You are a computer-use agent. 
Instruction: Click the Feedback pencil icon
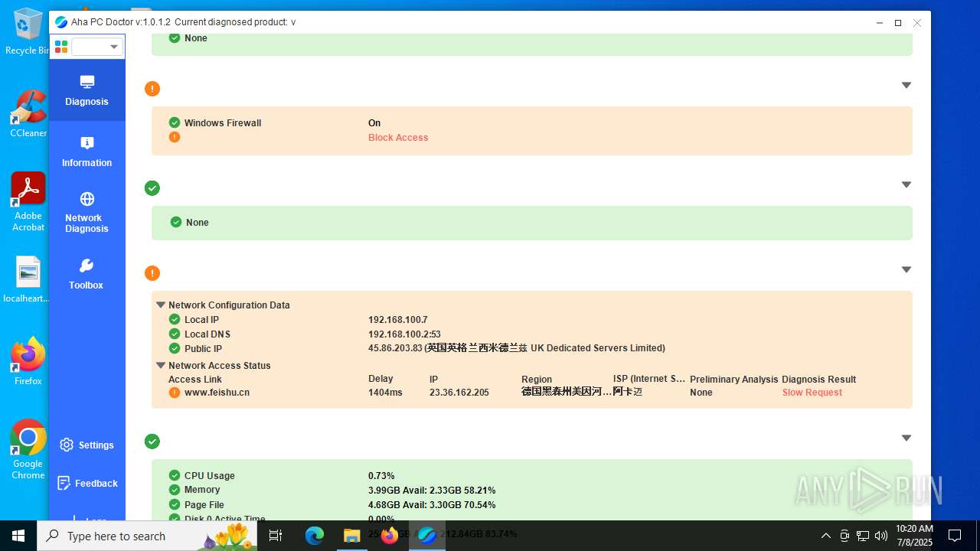[x=64, y=484]
